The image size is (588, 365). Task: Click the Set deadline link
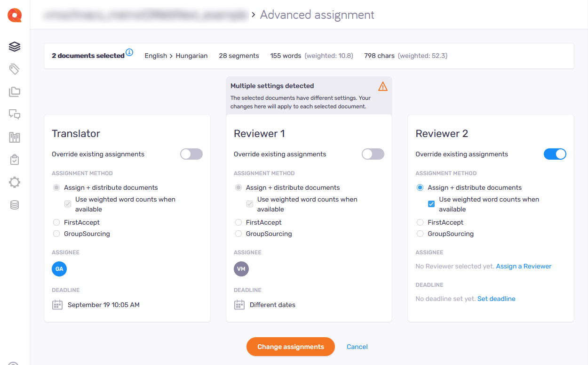coord(496,299)
